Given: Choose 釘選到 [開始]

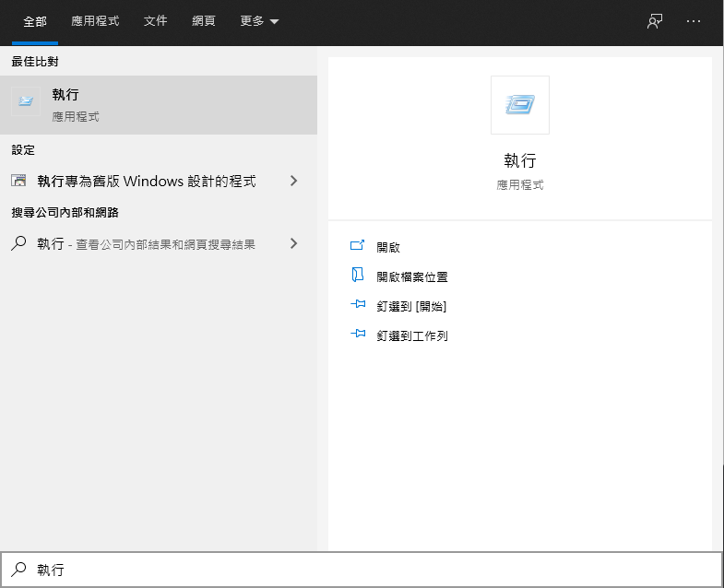Looking at the screenshot, I should pos(411,307).
